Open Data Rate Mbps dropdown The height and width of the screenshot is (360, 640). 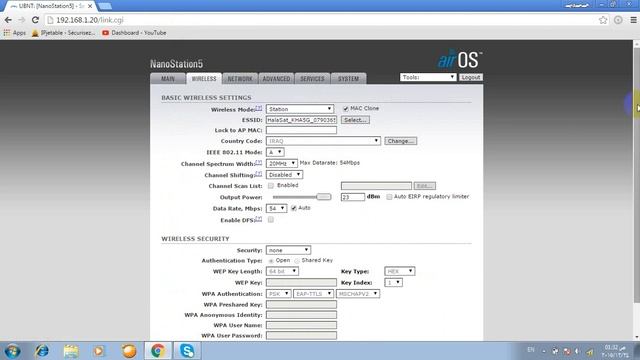tap(276, 209)
